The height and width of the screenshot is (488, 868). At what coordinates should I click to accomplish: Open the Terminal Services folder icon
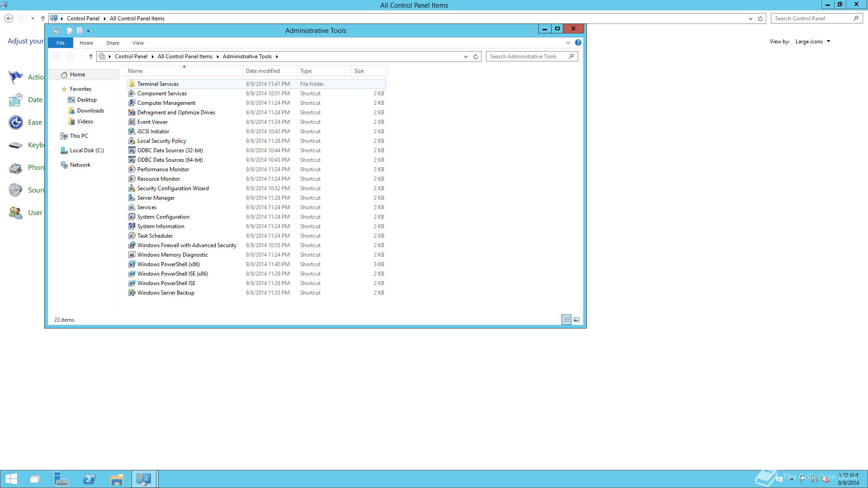pyautogui.click(x=132, y=84)
